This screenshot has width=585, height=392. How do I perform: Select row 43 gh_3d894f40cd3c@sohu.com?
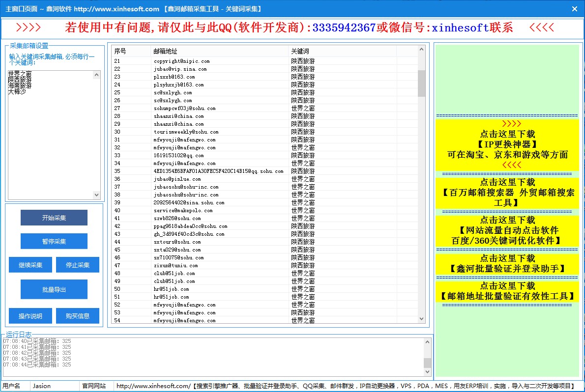265,234
